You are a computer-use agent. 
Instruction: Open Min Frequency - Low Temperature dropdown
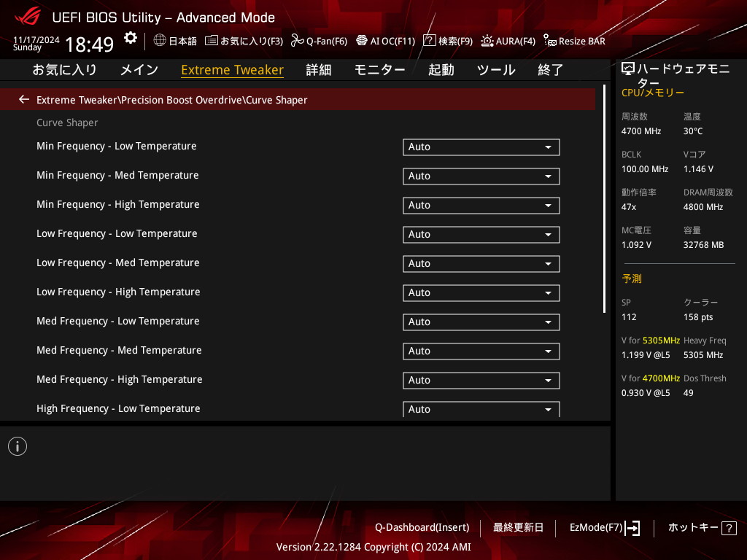(481, 147)
